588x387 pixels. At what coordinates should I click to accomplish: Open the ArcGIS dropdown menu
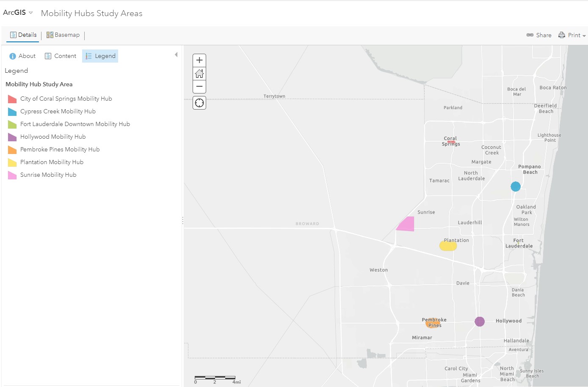[x=18, y=13]
